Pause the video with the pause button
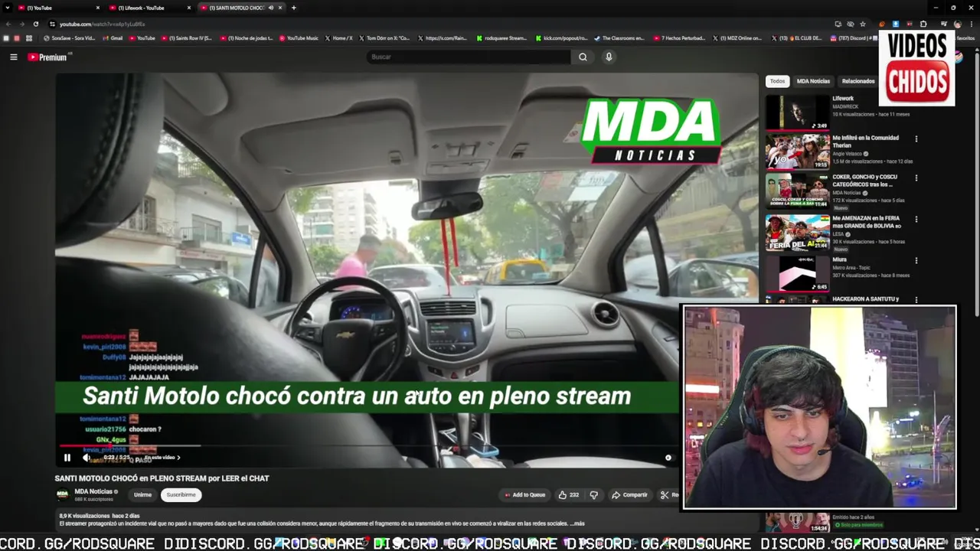This screenshot has width=980, height=551. point(67,458)
